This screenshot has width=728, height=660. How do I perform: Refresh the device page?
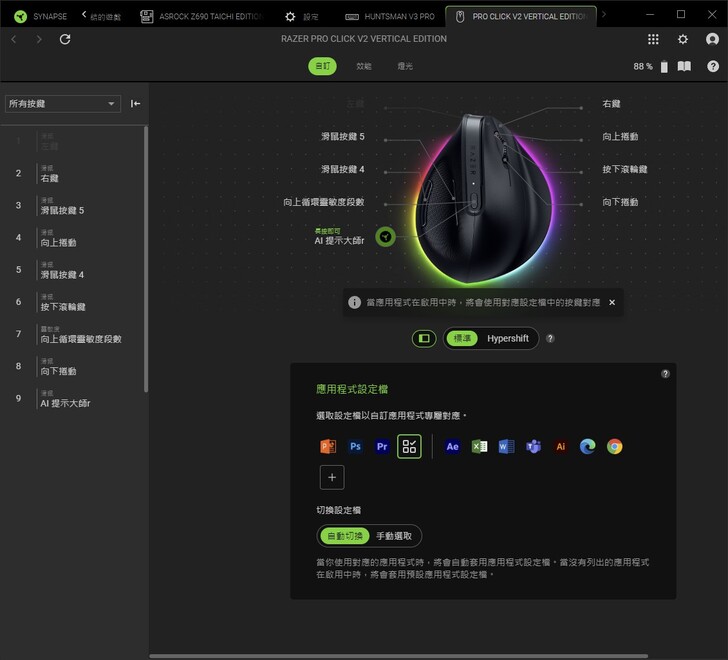coord(65,39)
